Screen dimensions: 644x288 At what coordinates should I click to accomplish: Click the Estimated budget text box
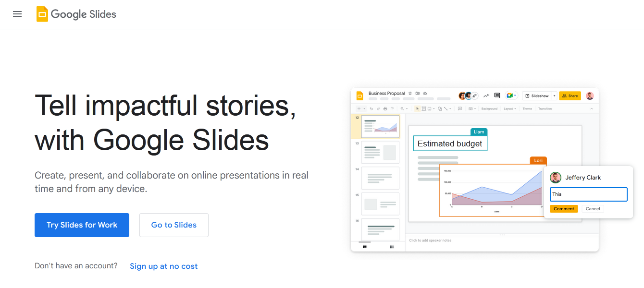450,144
